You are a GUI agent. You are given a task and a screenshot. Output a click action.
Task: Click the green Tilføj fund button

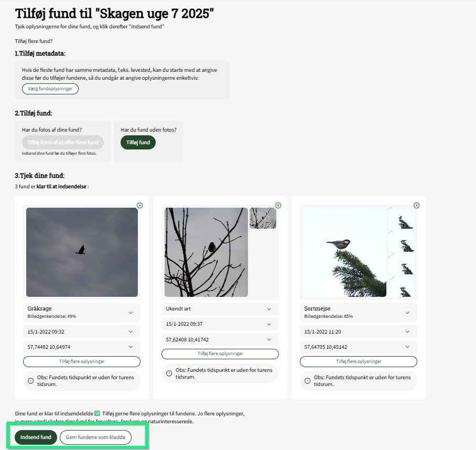click(x=138, y=143)
